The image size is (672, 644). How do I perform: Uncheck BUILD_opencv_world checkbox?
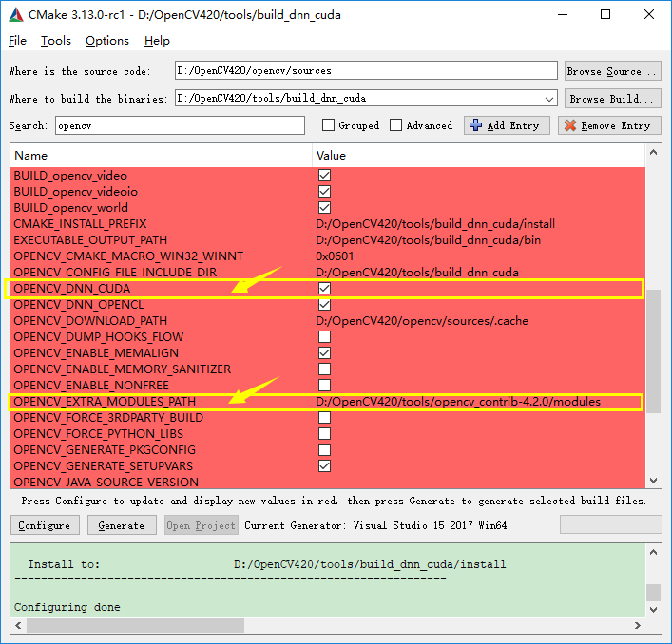(324, 208)
